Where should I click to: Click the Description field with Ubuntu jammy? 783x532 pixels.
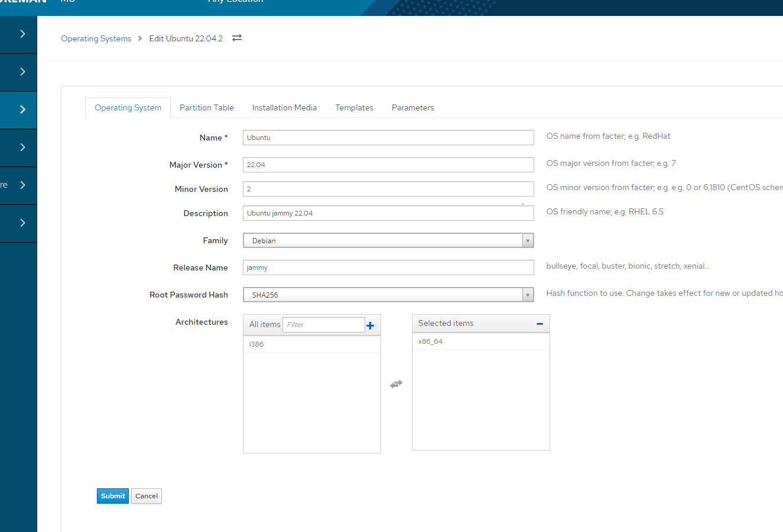pyautogui.click(x=388, y=213)
